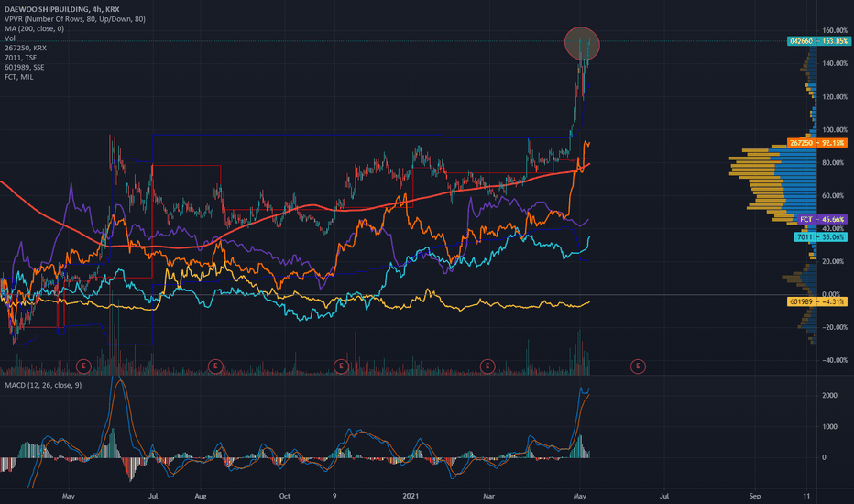Click the earnings marker near May 2020
Screen dimensions: 854x504
click(x=83, y=367)
